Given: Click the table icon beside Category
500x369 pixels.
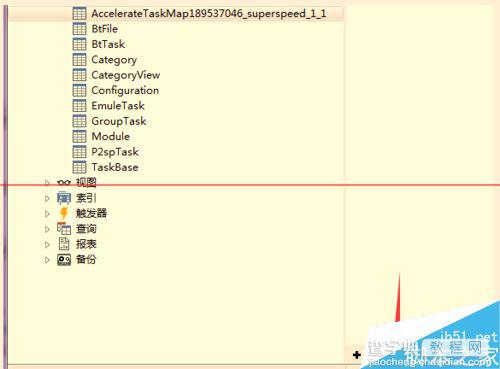Looking at the screenshot, I should [x=79, y=60].
